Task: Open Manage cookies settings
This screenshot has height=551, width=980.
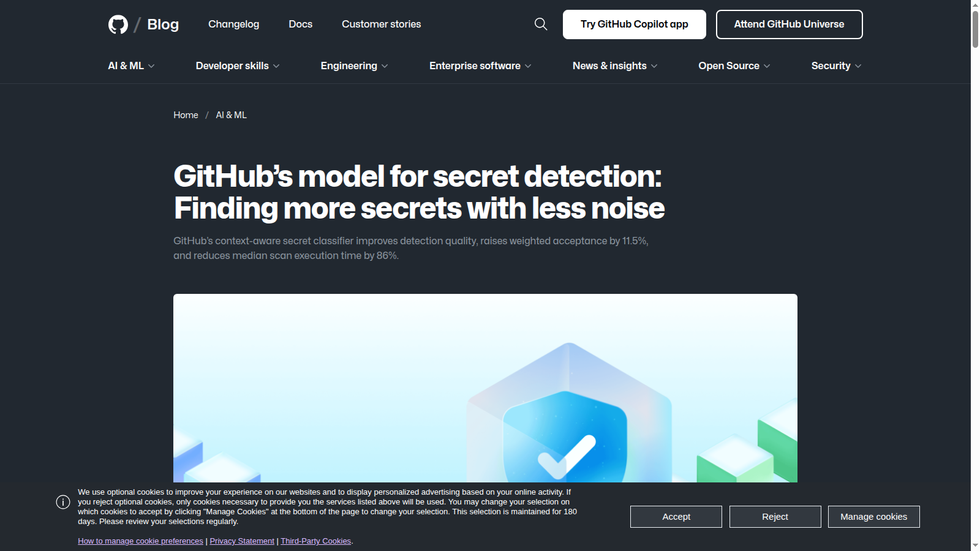Action: tap(873, 517)
